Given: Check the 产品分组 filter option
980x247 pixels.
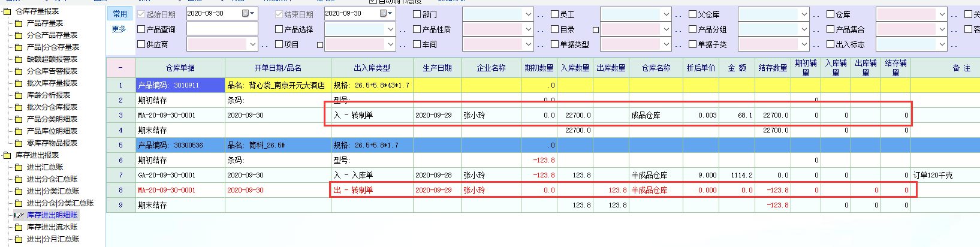Looking at the screenshot, I should 692,29.
